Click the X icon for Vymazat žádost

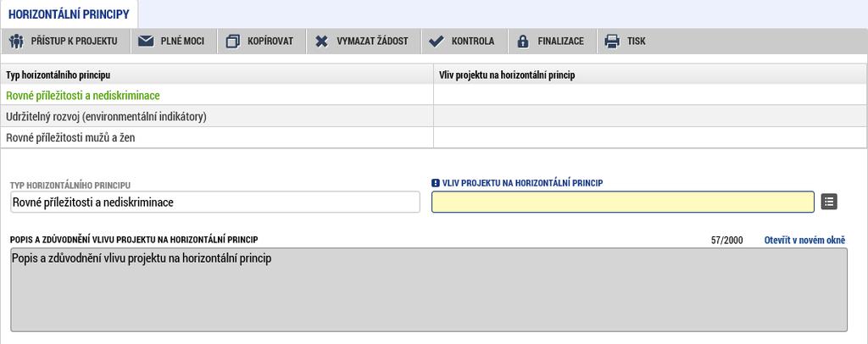click(321, 42)
